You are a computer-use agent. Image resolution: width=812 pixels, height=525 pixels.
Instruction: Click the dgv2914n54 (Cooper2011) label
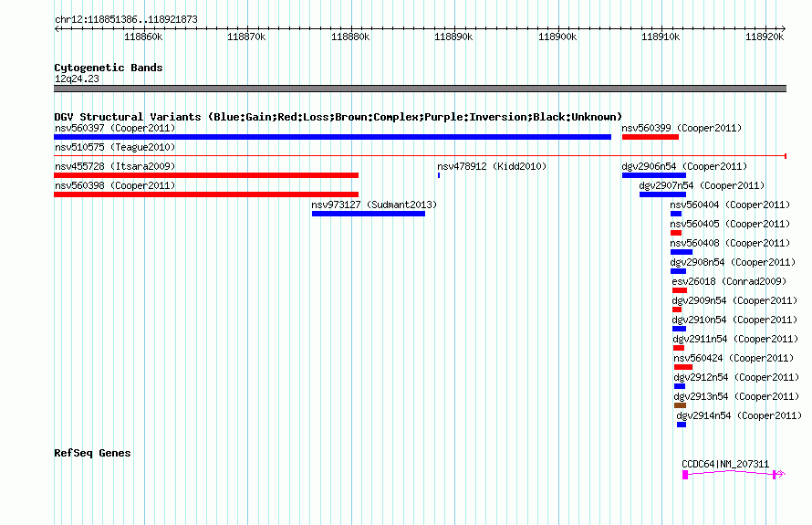tap(739, 415)
